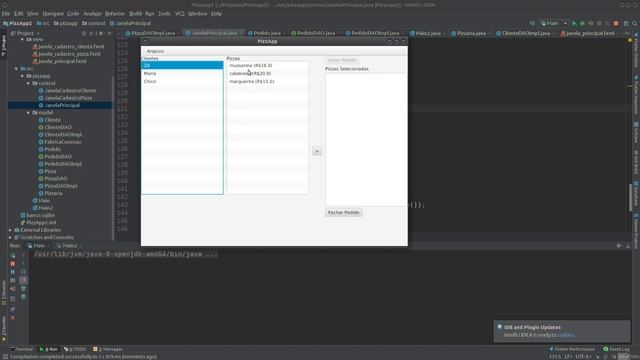Open the Project view selector dropdown
640x360 pixels.
(x=25, y=33)
